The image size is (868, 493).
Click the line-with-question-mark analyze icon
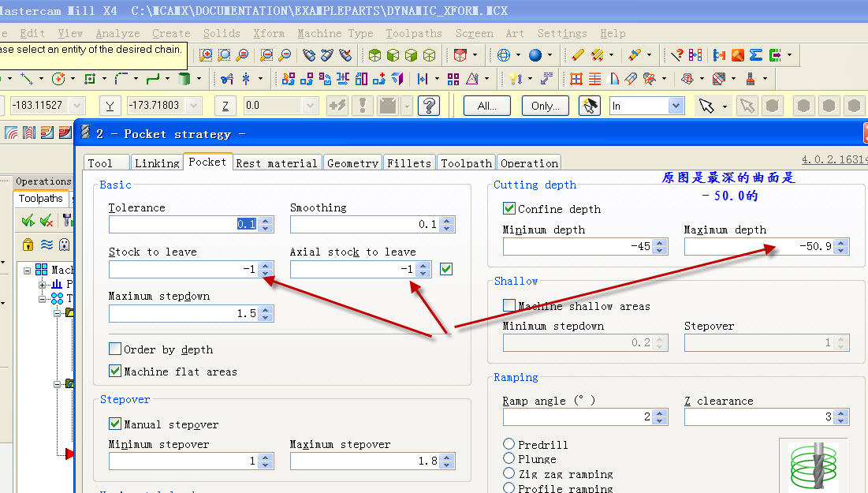677,55
